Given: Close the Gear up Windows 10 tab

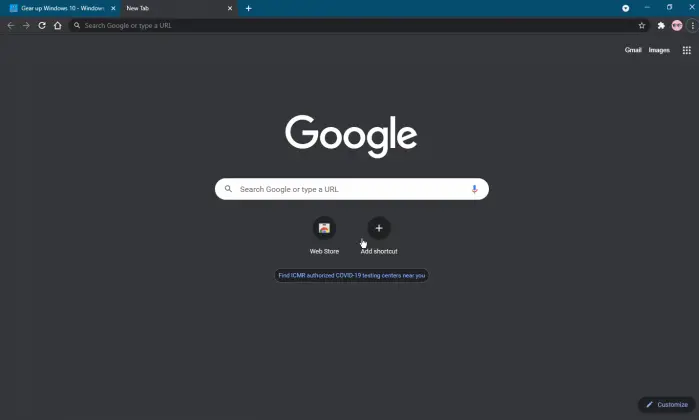Looking at the screenshot, I should [113, 8].
